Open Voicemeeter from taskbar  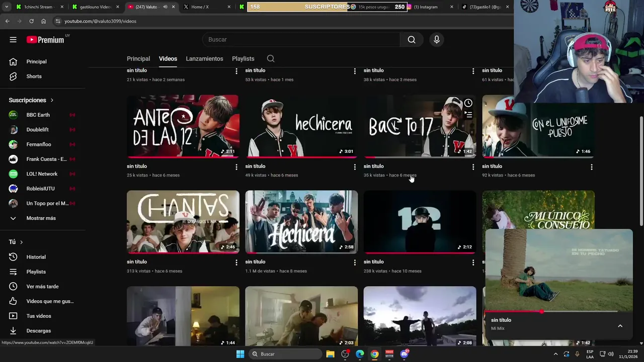pos(389,354)
